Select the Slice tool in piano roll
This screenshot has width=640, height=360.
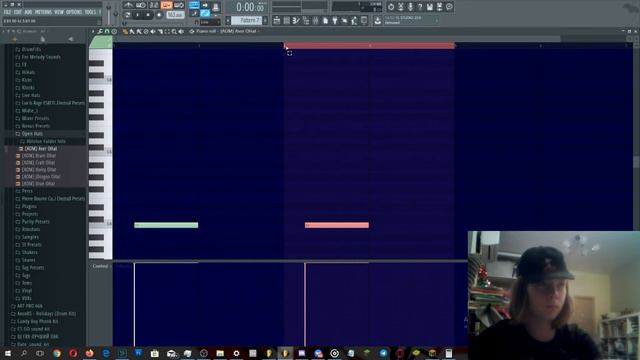160,31
